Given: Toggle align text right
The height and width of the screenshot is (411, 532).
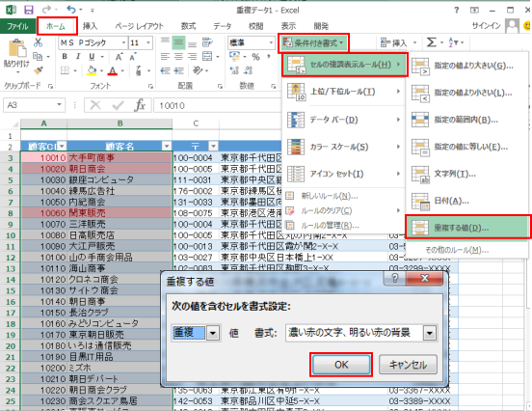Looking at the screenshot, I should (192, 56).
